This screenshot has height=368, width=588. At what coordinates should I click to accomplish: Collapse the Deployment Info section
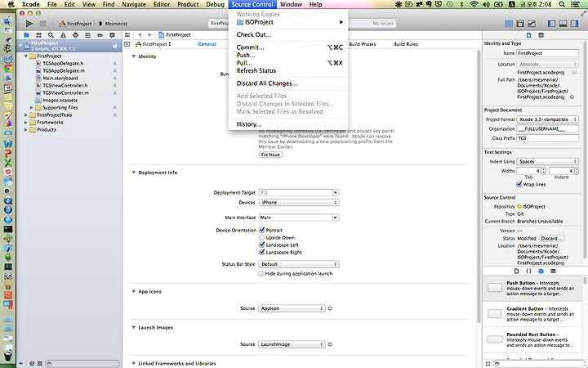point(133,173)
